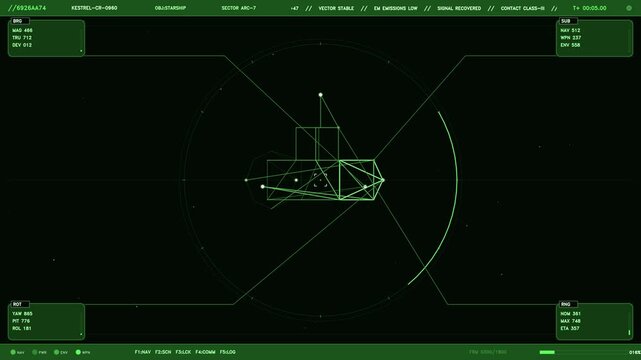This screenshot has height=360, width=641.
Task: Toggle the NAV status indicator dot
Action: coord(13,352)
